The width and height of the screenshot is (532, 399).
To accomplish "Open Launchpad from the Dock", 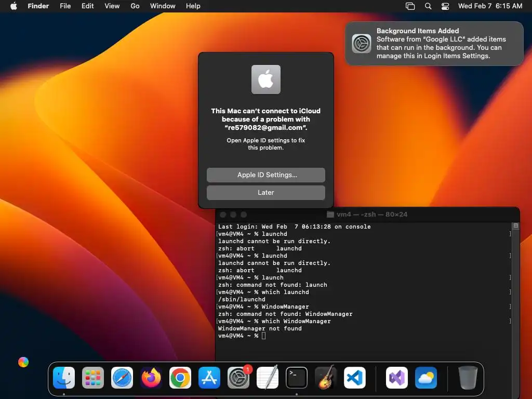I will 93,378.
